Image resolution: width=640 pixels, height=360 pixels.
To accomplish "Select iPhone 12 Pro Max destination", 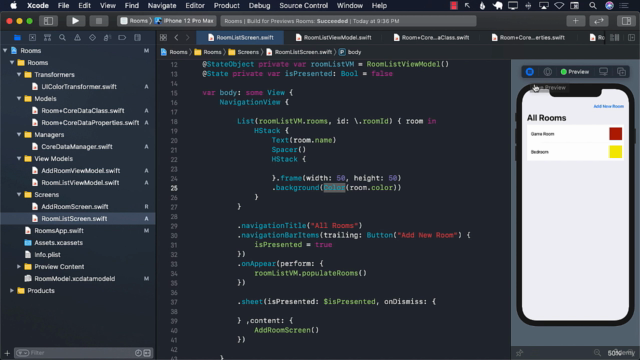I will [184, 21].
